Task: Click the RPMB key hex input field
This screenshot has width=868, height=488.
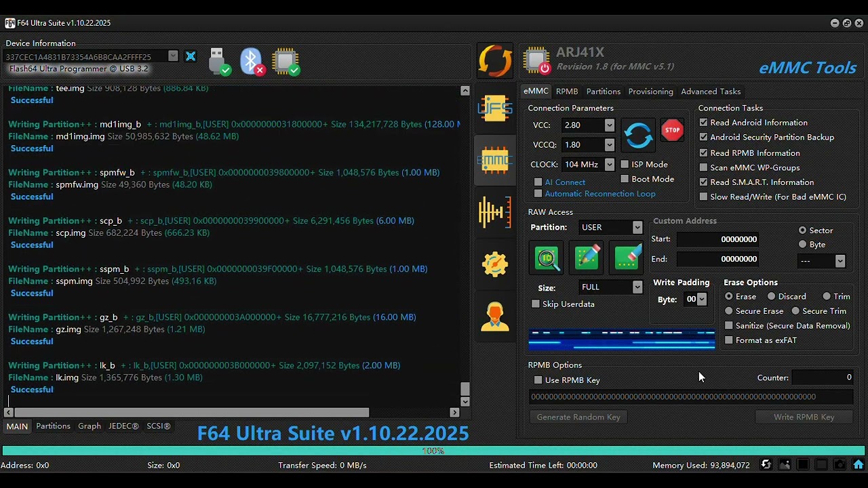Action: pos(691,396)
